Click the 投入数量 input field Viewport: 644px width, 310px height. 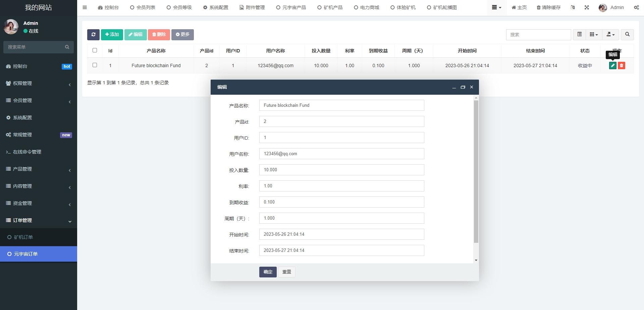pos(341,170)
